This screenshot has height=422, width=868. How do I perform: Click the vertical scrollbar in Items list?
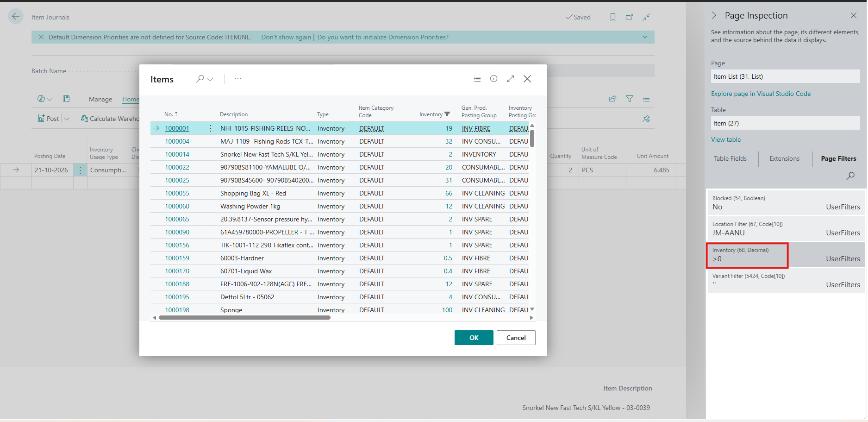coord(532,138)
